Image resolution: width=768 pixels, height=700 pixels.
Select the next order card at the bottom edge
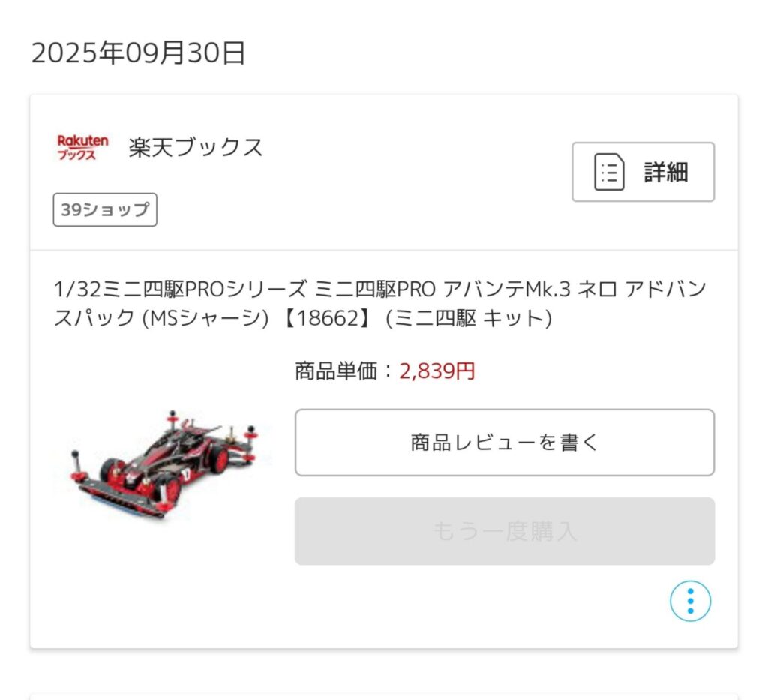tap(384, 696)
